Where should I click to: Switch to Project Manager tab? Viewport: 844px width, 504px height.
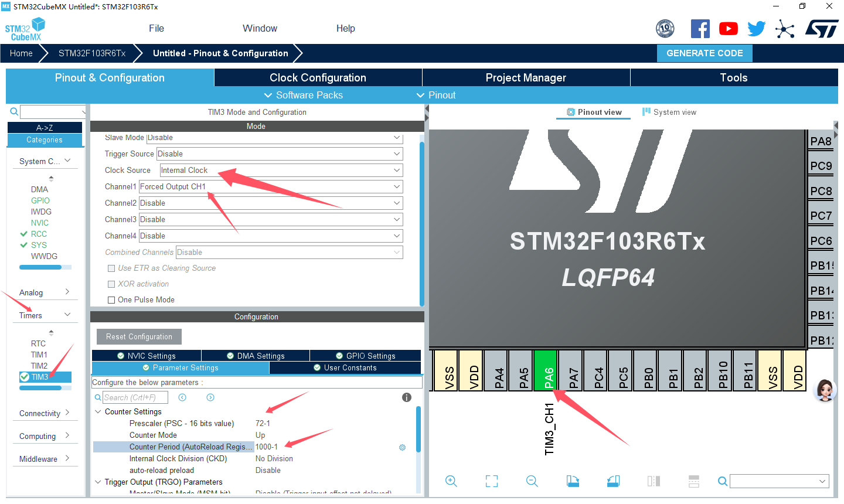point(526,77)
